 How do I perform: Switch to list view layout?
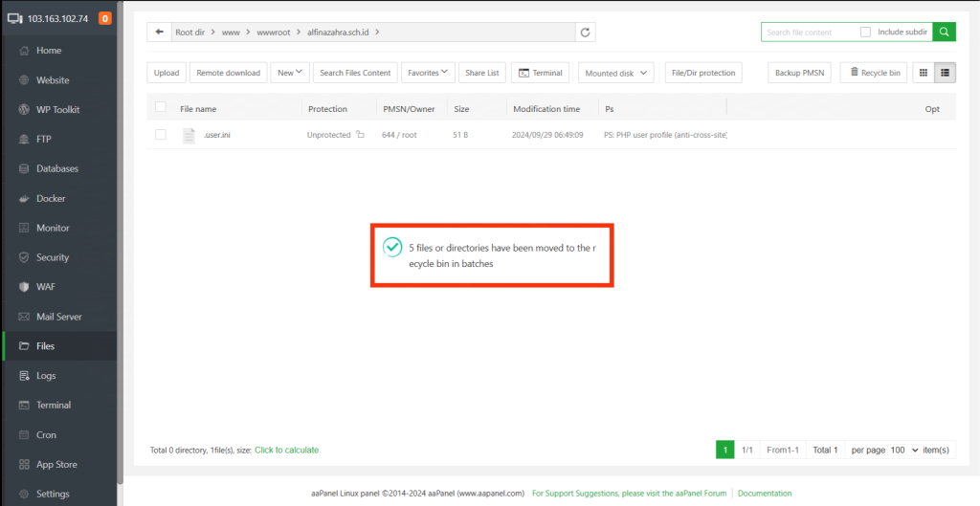pyautogui.click(x=945, y=73)
